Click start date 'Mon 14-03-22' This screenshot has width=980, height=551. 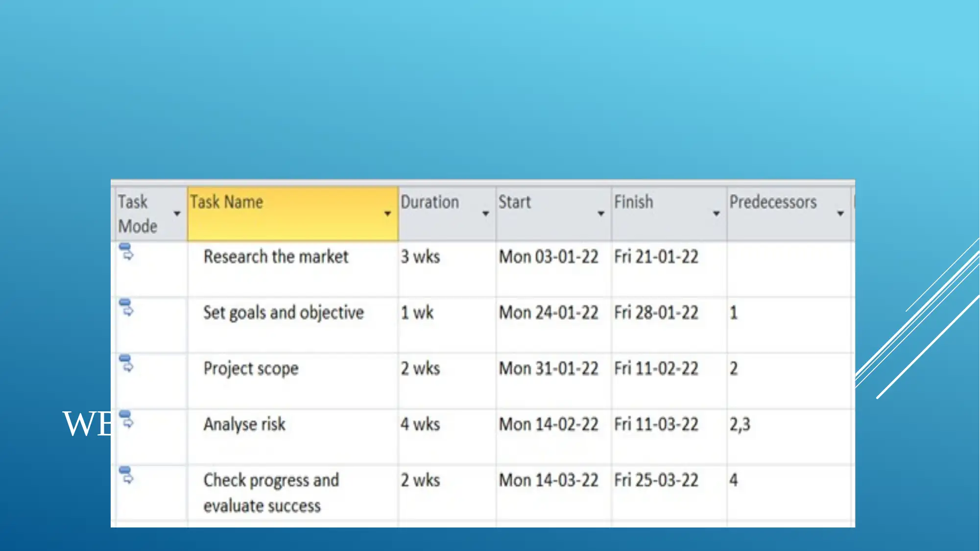coord(549,480)
